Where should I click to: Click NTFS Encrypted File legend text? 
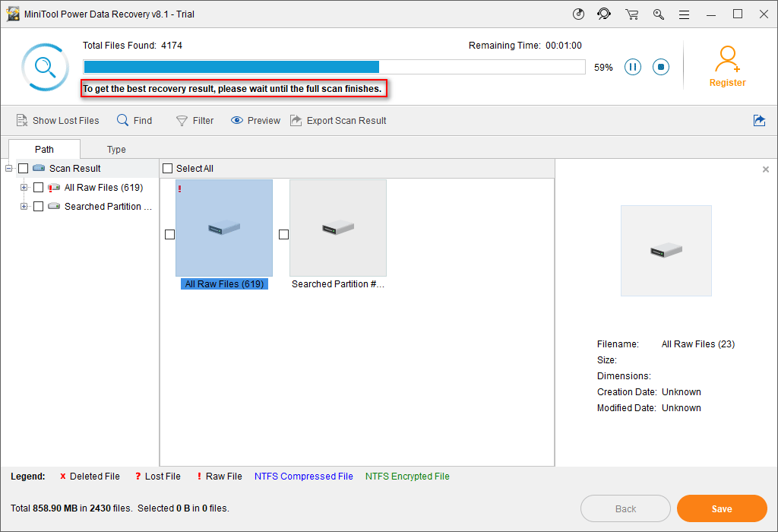[x=407, y=477]
